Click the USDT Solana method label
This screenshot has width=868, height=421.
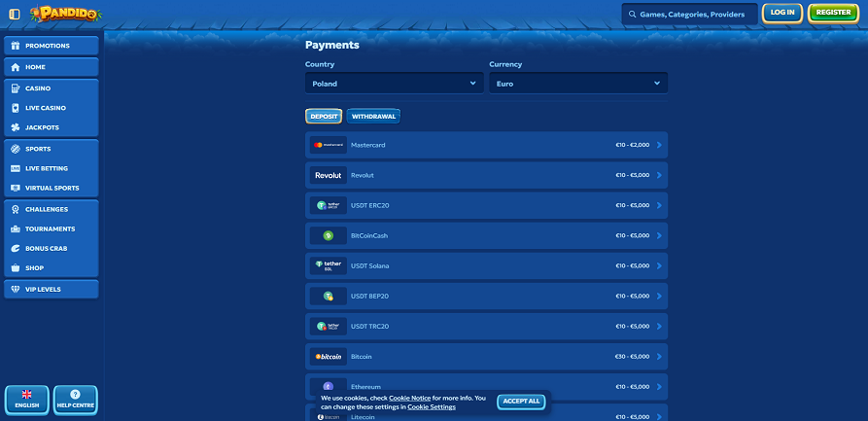coord(369,265)
